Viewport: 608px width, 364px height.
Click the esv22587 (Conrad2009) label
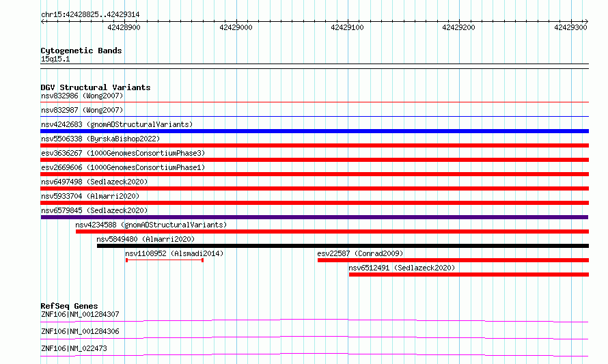tap(360, 253)
